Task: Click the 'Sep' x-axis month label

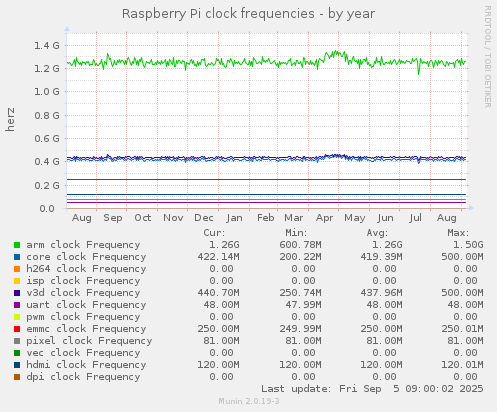Action: click(113, 218)
